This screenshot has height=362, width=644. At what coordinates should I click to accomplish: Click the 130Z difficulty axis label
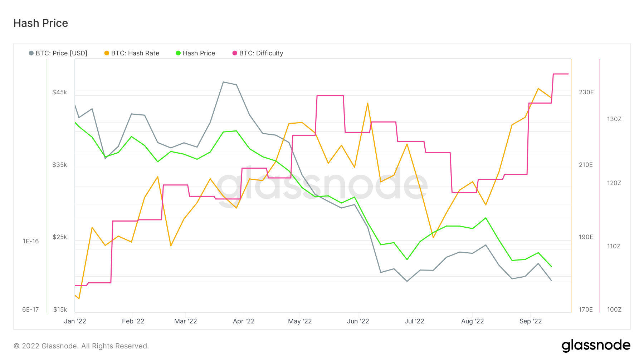point(614,119)
